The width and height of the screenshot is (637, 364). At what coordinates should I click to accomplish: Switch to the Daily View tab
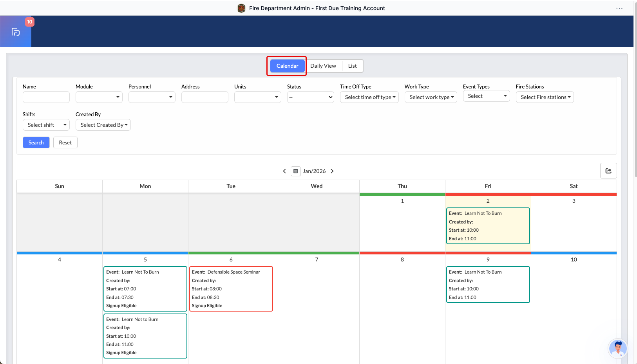[323, 66]
